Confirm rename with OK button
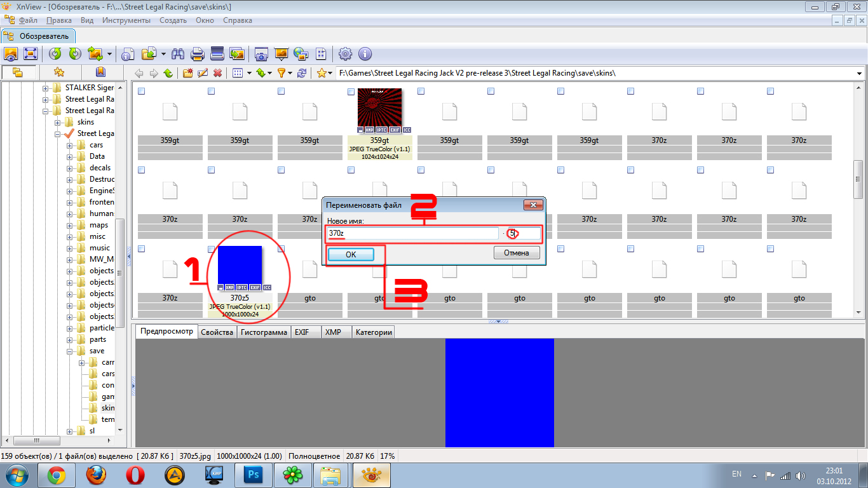This screenshot has width=868, height=488. pyautogui.click(x=351, y=254)
